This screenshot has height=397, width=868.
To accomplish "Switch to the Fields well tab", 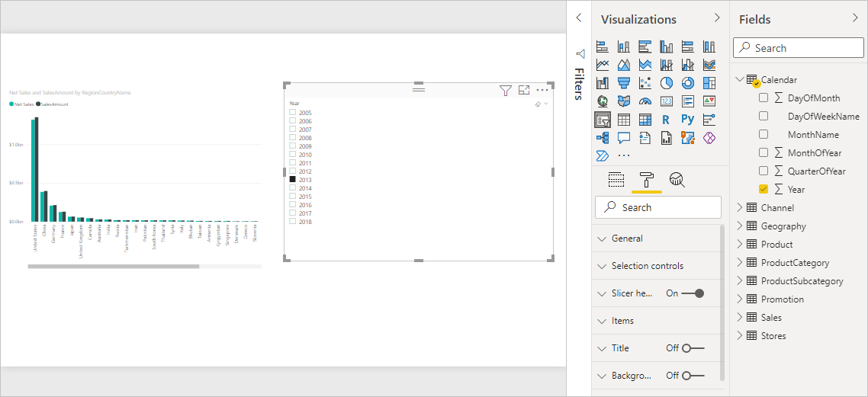I will [616, 179].
